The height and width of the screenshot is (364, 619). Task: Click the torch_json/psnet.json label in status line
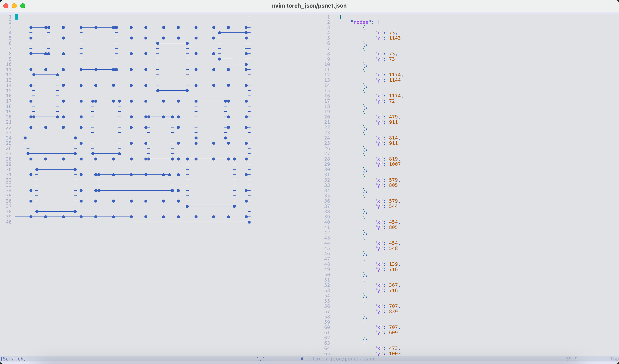point(343,359)
